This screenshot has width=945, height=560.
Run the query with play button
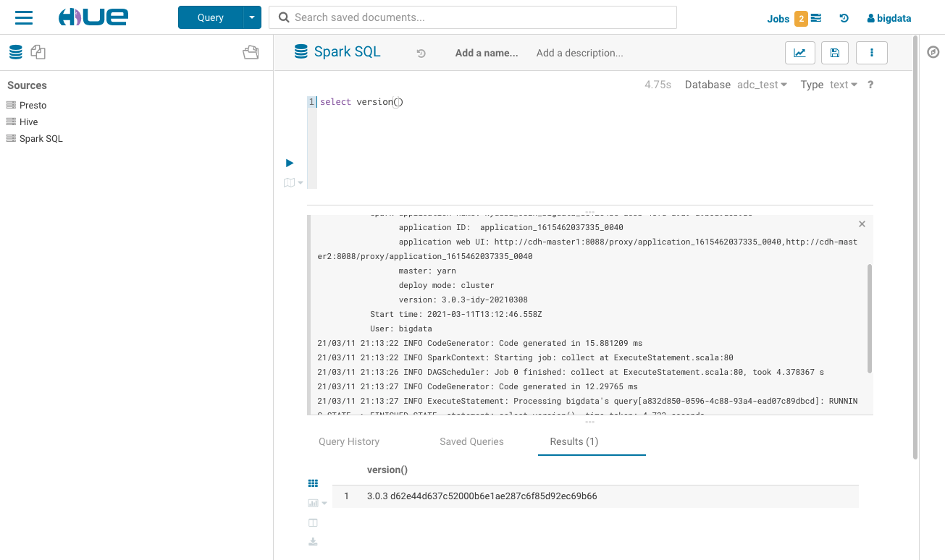(x=290, y=163)
